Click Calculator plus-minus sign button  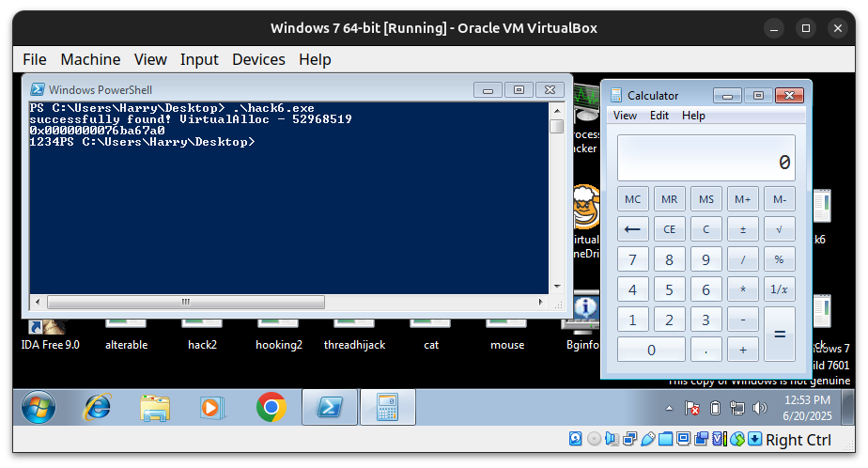pyautogui.click(x=743, y=228)
